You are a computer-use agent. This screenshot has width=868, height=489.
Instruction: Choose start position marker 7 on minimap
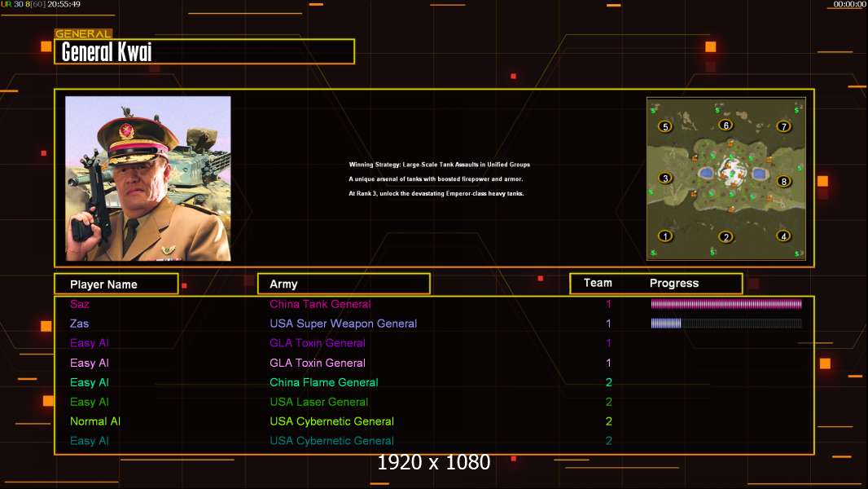[783, 127]
